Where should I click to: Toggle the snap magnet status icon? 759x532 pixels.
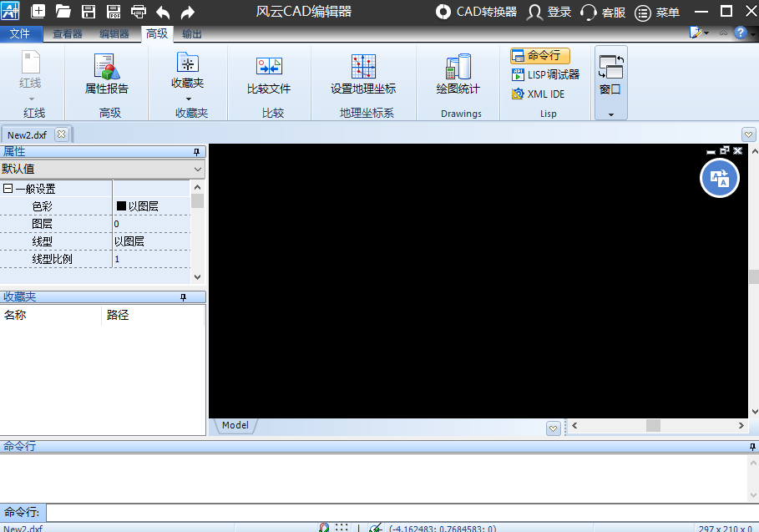tap(324, 528)
